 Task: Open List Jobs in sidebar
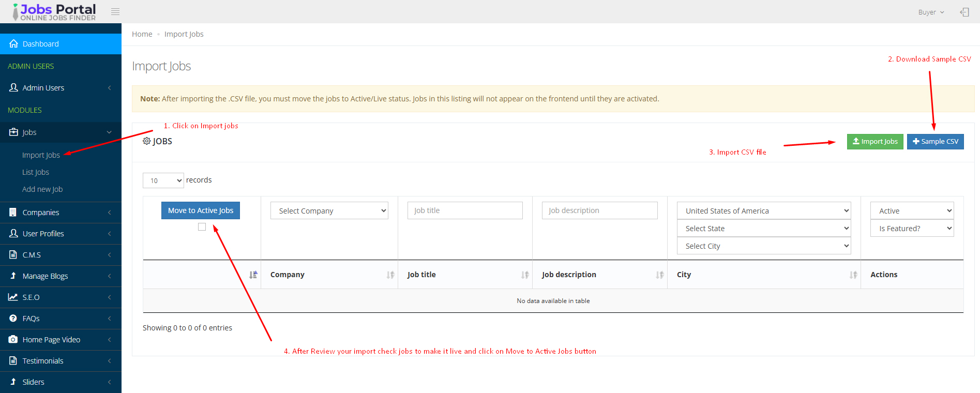(36, 172)
